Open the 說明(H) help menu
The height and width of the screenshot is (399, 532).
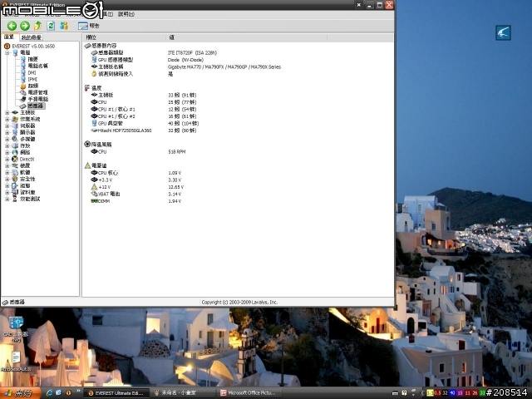(126, 14)
